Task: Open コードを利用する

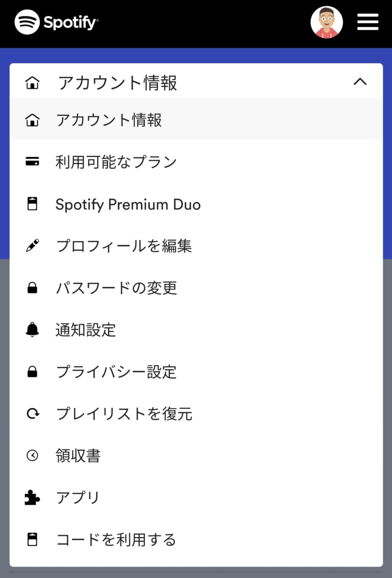Action: coord(116,540)
